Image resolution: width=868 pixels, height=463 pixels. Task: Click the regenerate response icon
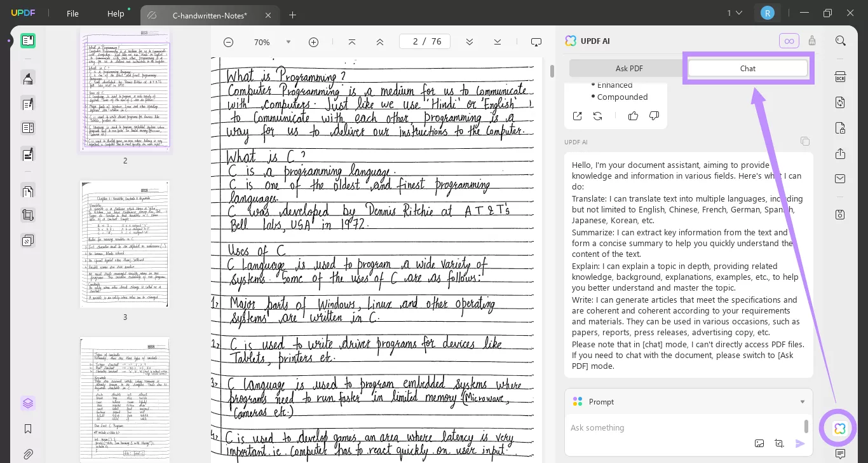[597, 116]
